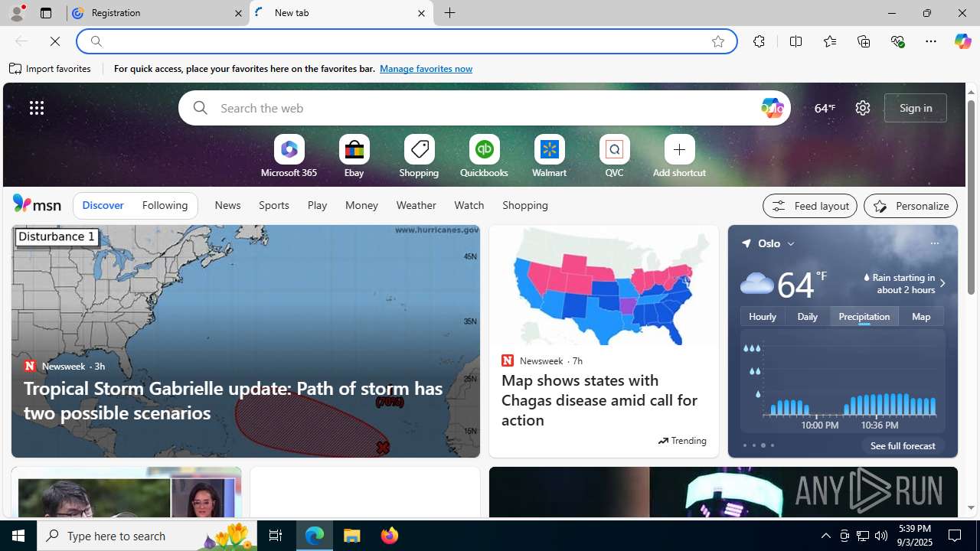Click Import favorites button
Screen dimensions: 980x551
tap(50, 69)
